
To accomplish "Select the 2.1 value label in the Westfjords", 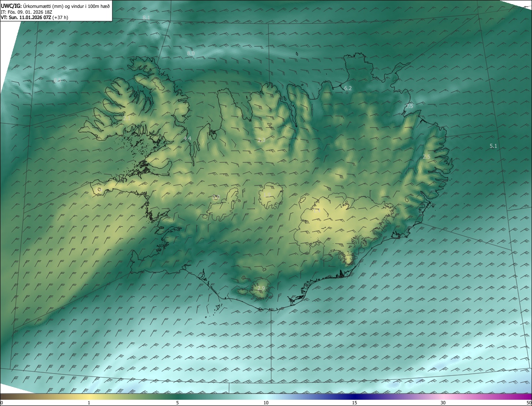I will coord(127,118).
